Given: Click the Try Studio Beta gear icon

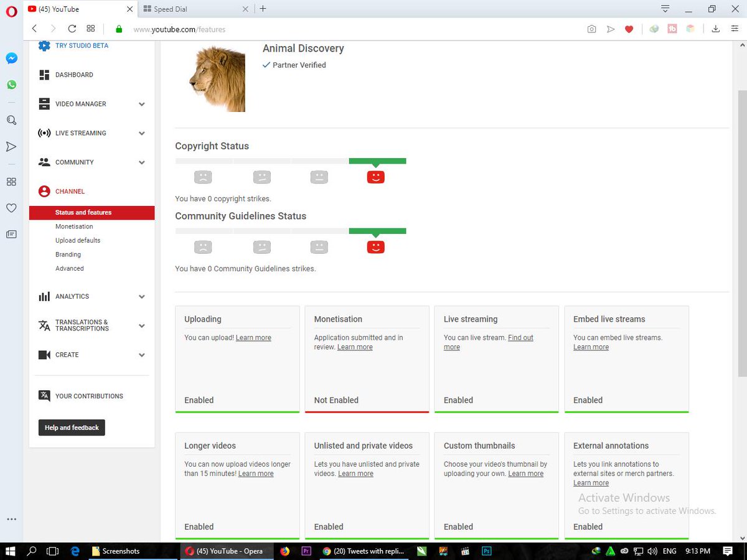Looking at the screenshot, I should coord(44,45).
